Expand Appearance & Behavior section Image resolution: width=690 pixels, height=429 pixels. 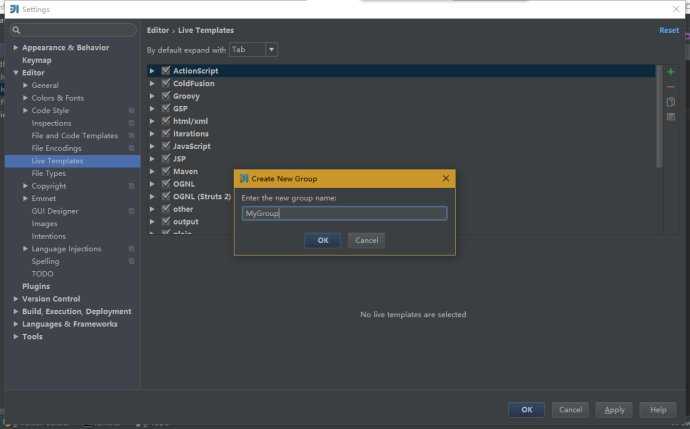[16, 48]
